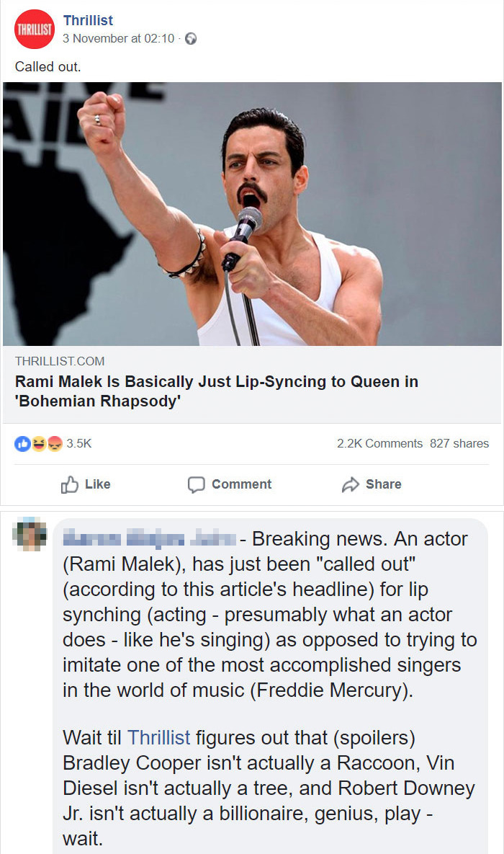This screenshot has height=854, width=504.
Task: Click the post timestamp 3 November at 02:10
Action: click(118, 39)
